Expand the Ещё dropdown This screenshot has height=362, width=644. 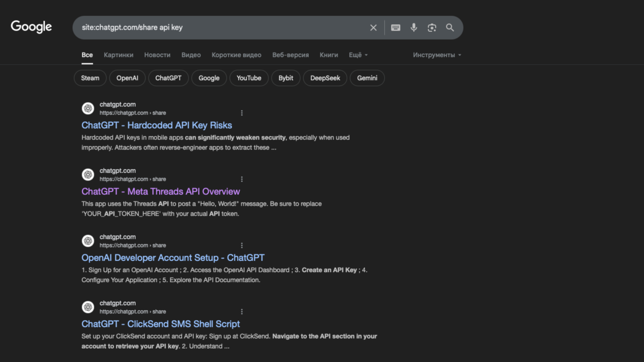click(x=358, y=55)
